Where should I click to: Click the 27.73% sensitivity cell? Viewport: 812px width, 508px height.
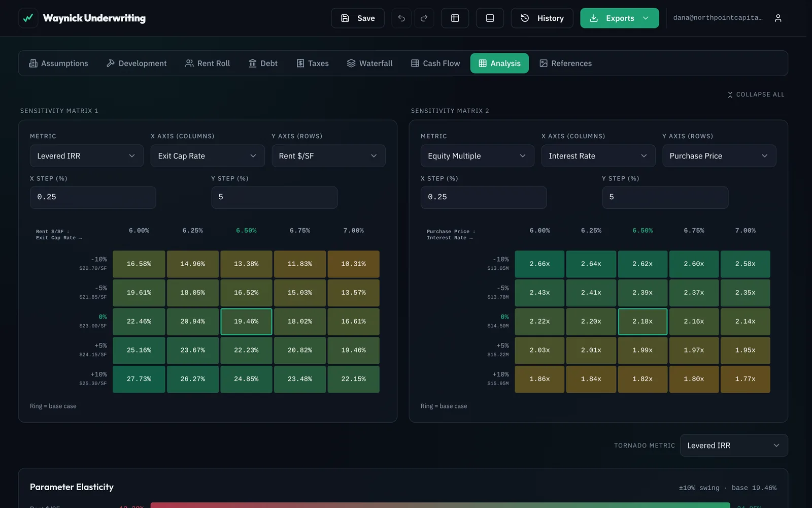(139, 379)
